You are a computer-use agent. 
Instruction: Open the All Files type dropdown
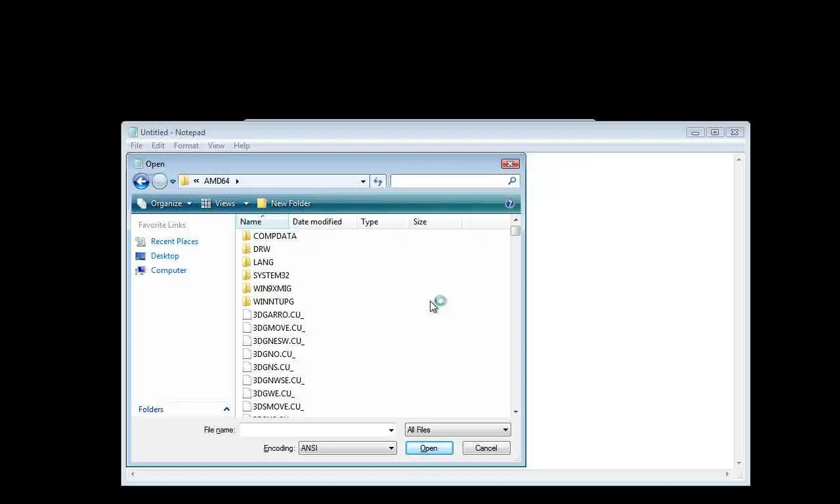tap(457, 430)
